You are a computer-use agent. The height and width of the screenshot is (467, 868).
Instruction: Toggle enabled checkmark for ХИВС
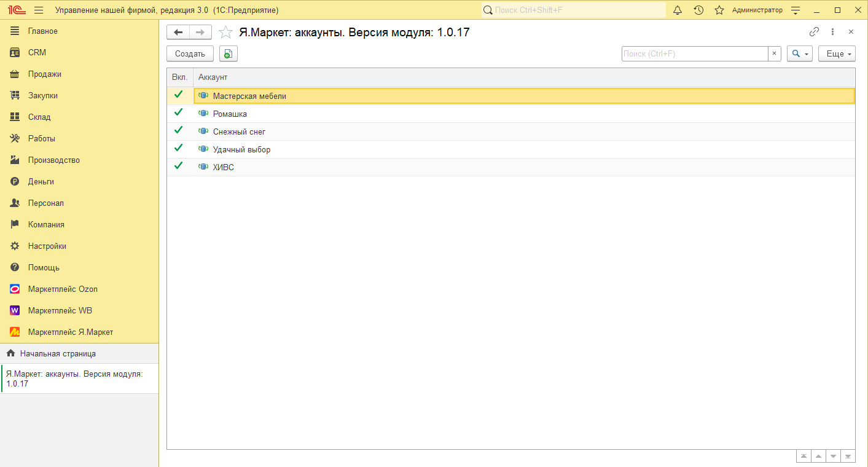point(179,167)
